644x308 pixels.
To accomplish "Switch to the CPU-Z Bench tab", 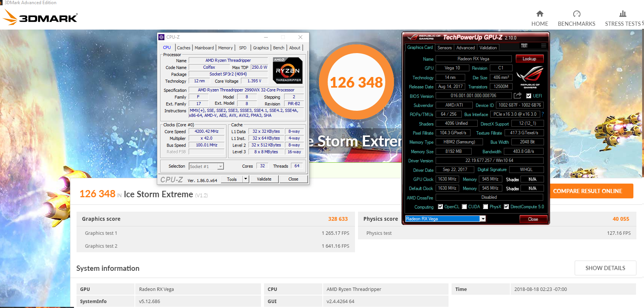I will point(279,48).
